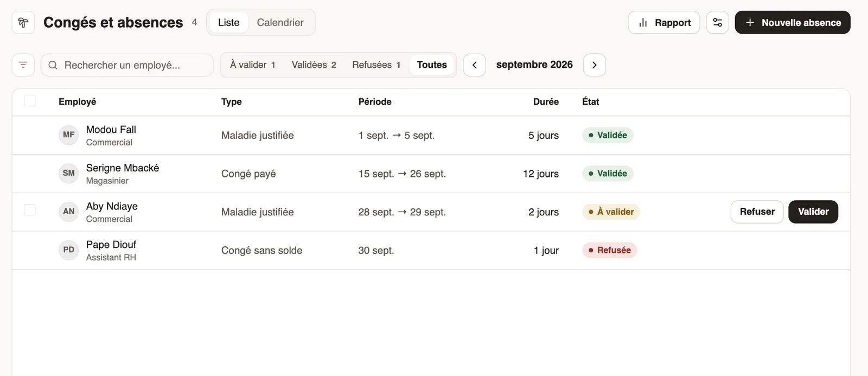868x376 pixels.
Task: Click the SM avatar for Serigne Mbacké
Action: point(69,174)
